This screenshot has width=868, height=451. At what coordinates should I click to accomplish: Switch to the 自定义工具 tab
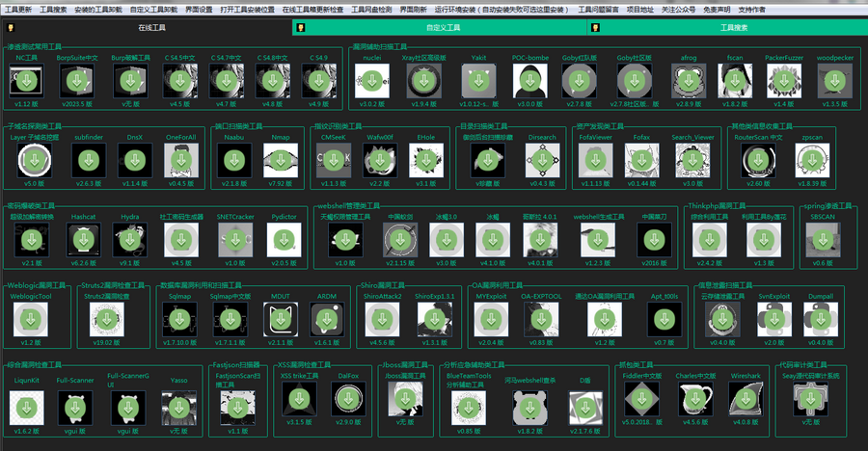(440, 27)
